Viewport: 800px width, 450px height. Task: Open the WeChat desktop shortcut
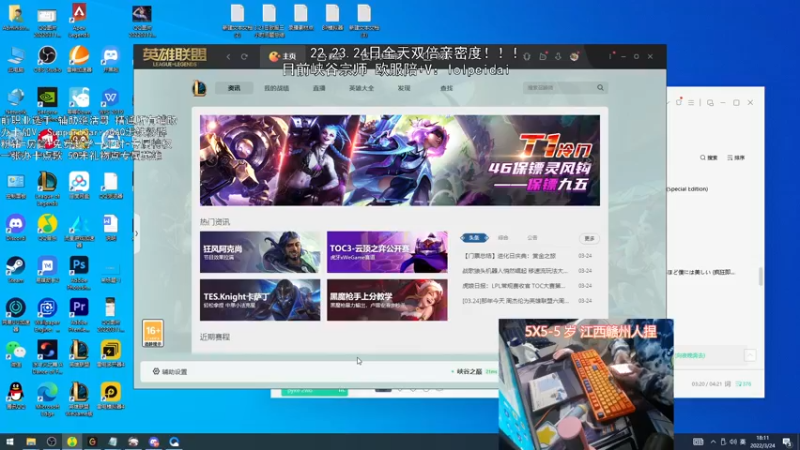16,354
